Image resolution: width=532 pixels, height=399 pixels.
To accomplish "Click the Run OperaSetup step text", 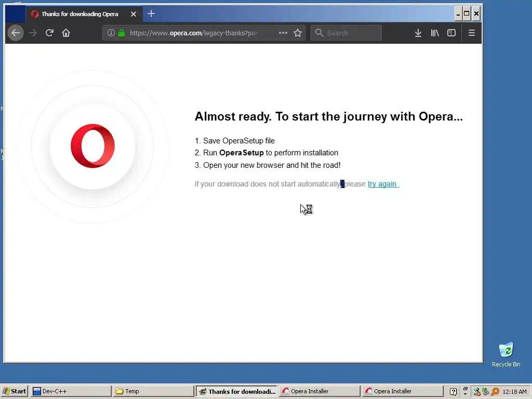I will [267, 153].
